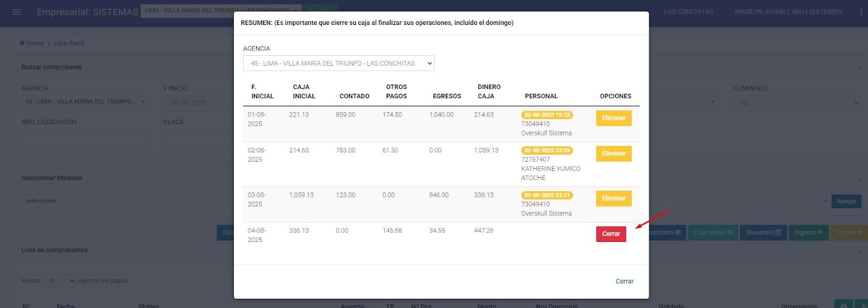Click Caja Inicial button in background
Viewport: 868px width, 308px height.
pyautogui.click(x=713, y=233)
